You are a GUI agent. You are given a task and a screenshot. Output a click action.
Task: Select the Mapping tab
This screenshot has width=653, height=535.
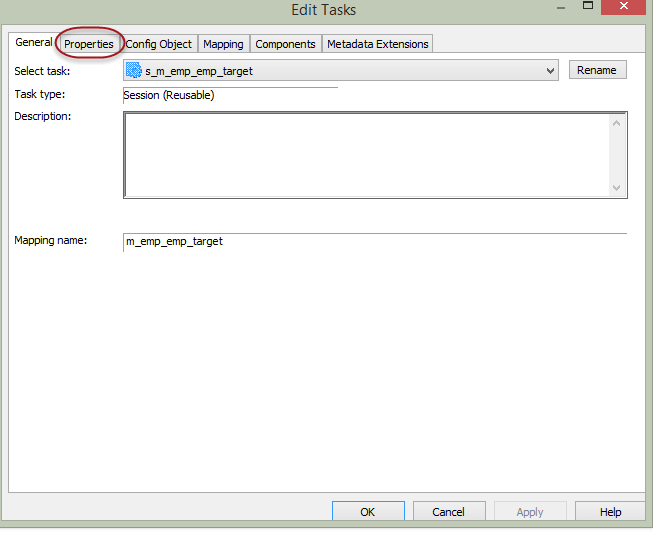223,44
